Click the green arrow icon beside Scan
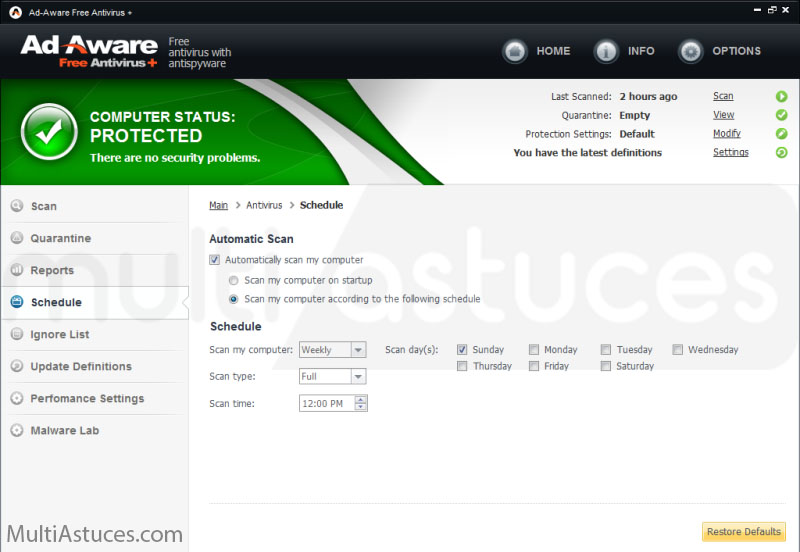 click(781, 97)
